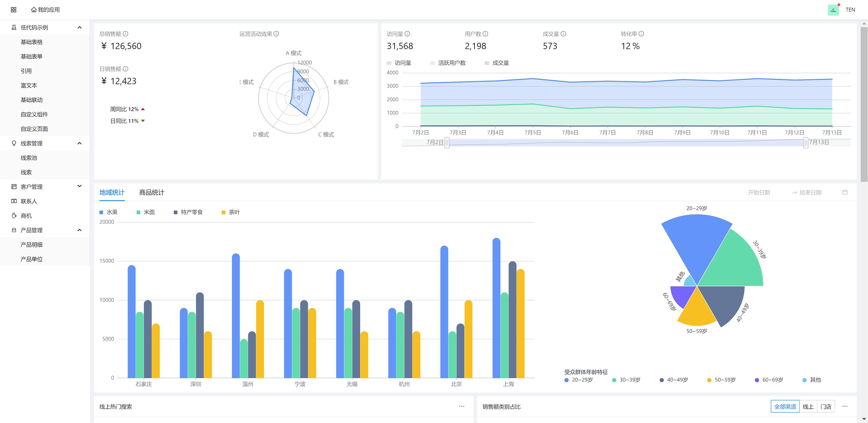Click info icon next to 总销售额
This screenshot has width=868, height=423.
[125, 34]
